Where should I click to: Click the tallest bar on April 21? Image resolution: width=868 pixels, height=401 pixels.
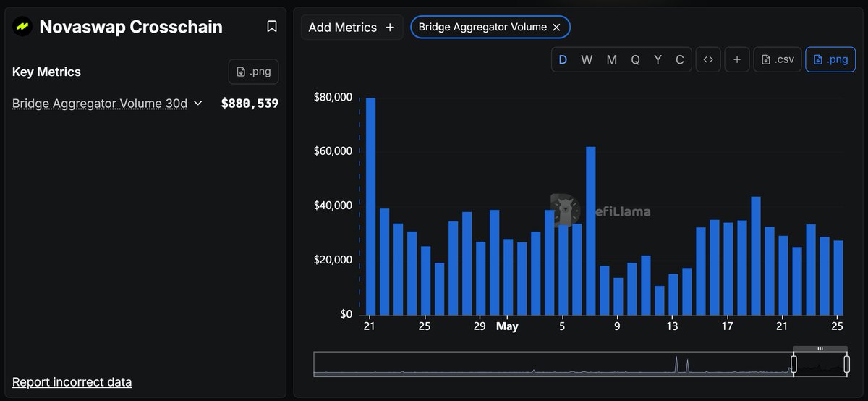point(370,206)
